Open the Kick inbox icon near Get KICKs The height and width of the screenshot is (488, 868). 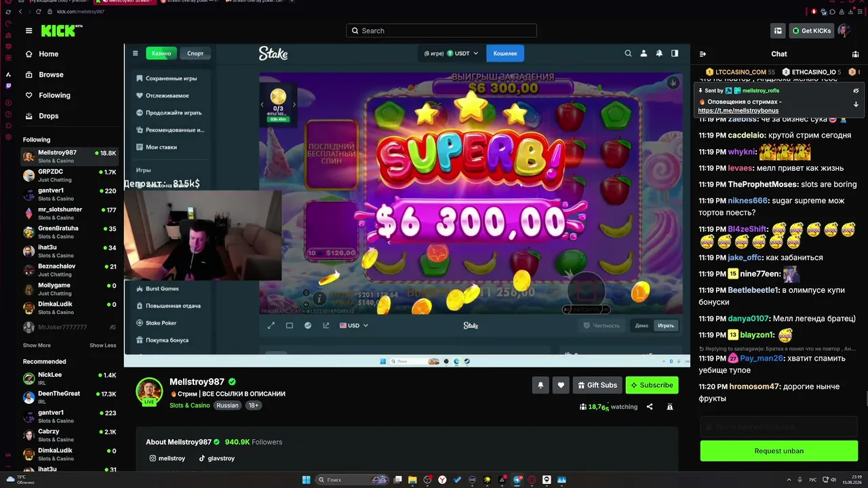pyautogui.click(x=778, y=30)
